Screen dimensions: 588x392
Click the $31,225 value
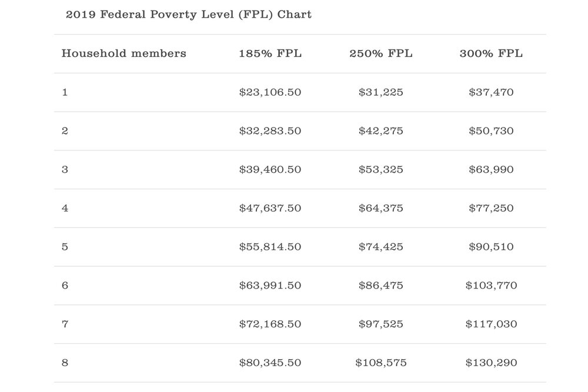point(380,92)
